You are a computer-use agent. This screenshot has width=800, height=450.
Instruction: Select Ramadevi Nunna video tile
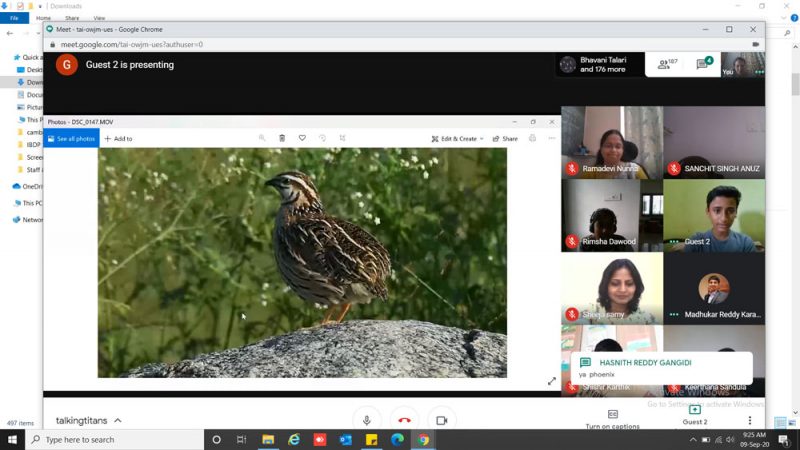click(x=612, y=142)
